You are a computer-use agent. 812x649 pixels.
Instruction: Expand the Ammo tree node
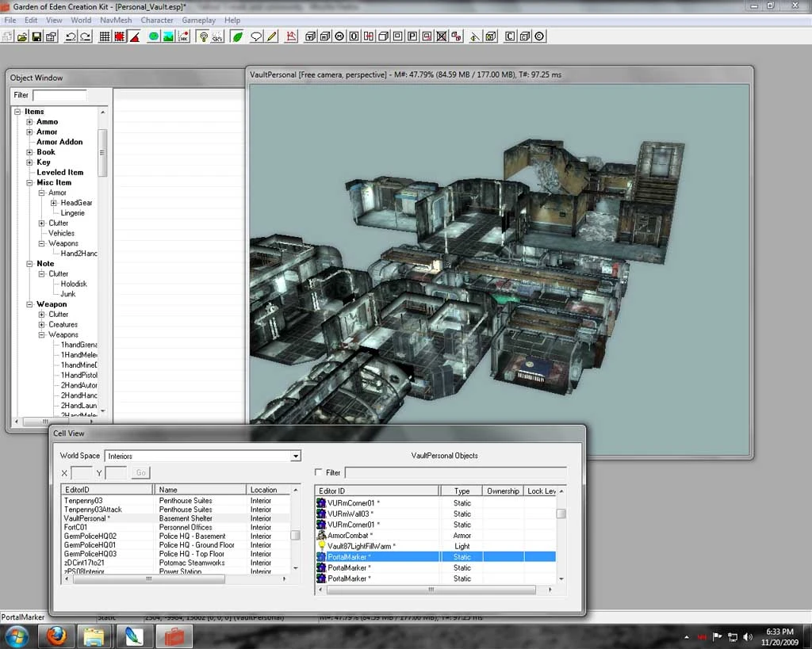[29, 121]
